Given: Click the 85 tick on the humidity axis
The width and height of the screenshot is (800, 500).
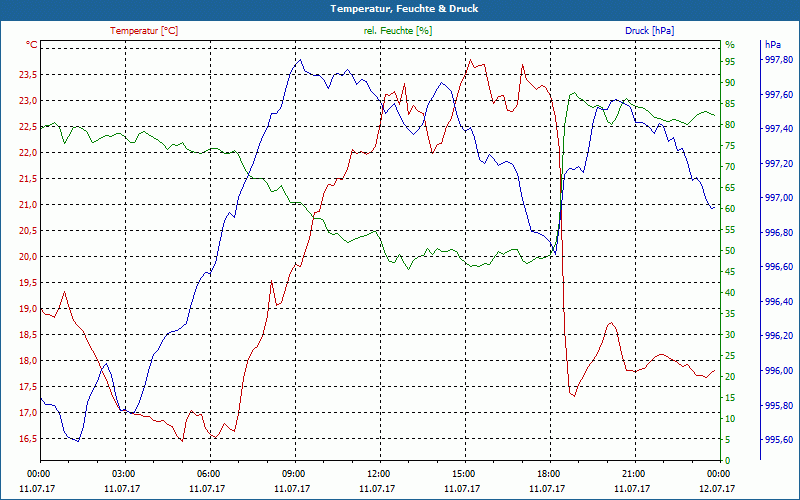Looking at the screenshot, I should (x=730, y=104).
